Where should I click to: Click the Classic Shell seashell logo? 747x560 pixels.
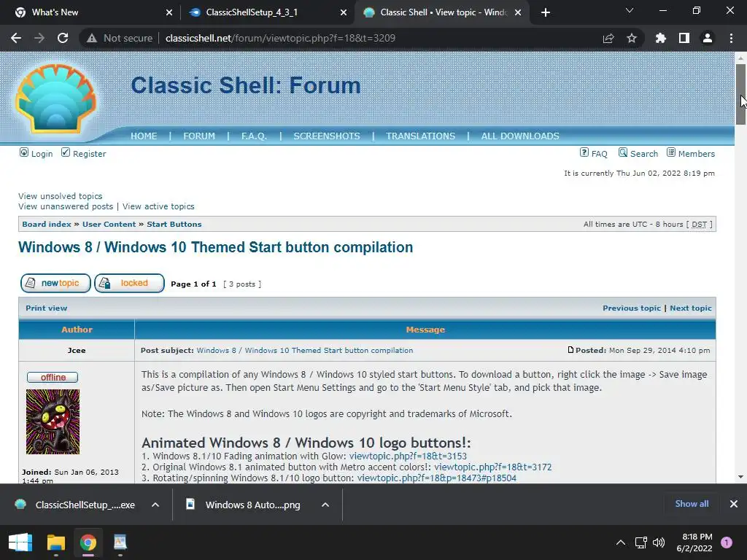pos(56,98)
